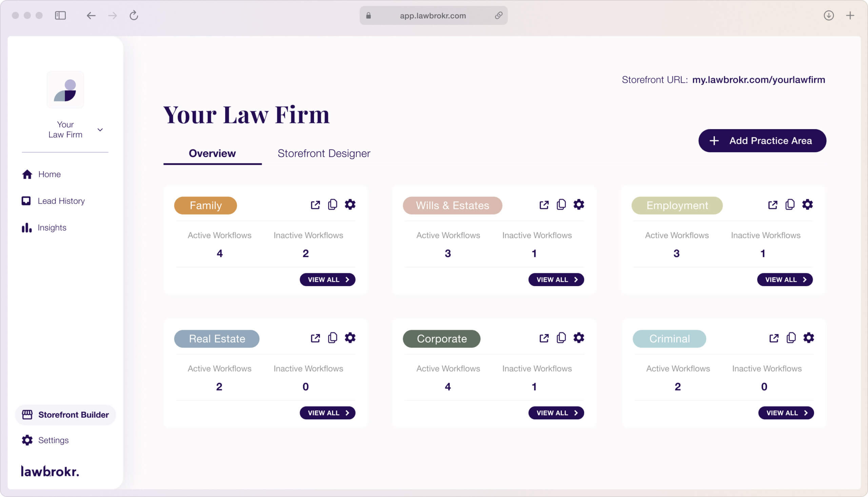
Task: Copy the Wills & Estates practice link
Action: pyautogui.click(x=561, y=204)
